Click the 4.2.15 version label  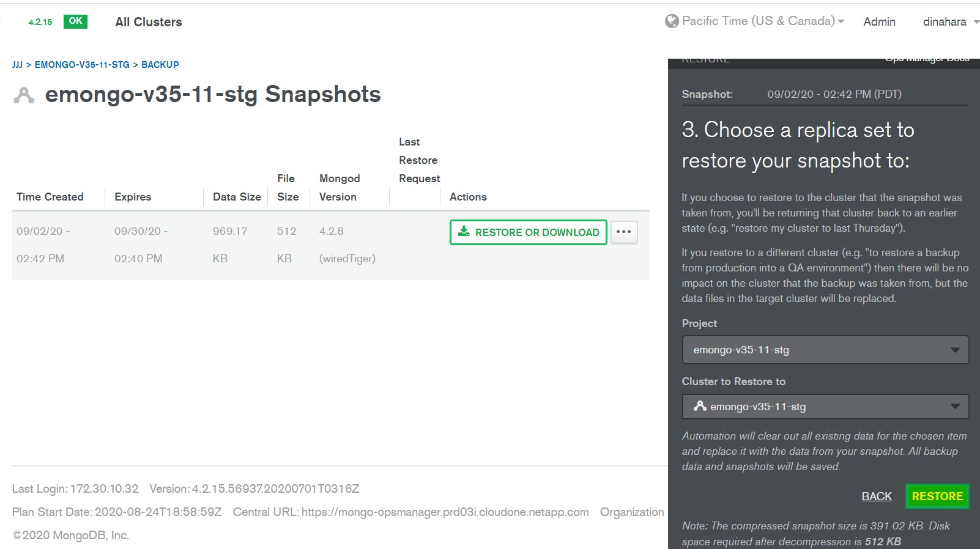40,22
